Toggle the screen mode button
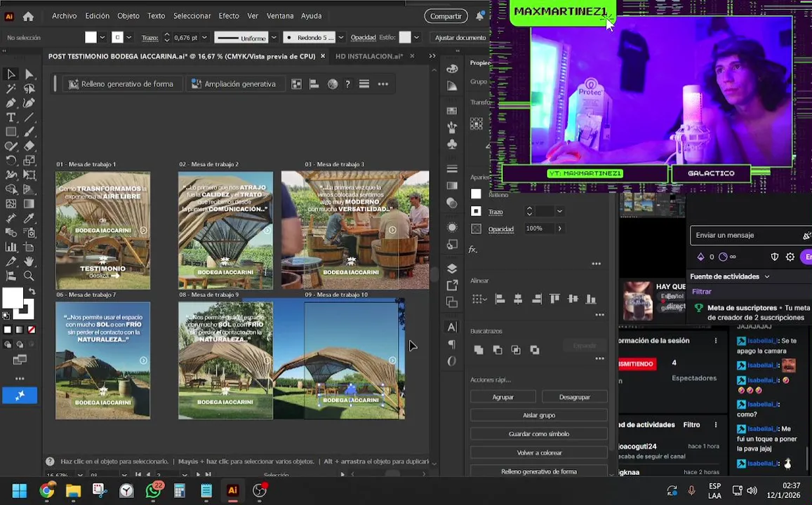The image size is (812, 505). click(x=20, y=360)
